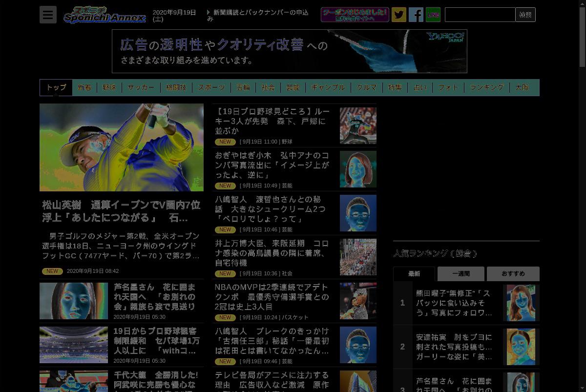
Task: Select the 一週間 ranking tab
Action: (x=461, y=274)
